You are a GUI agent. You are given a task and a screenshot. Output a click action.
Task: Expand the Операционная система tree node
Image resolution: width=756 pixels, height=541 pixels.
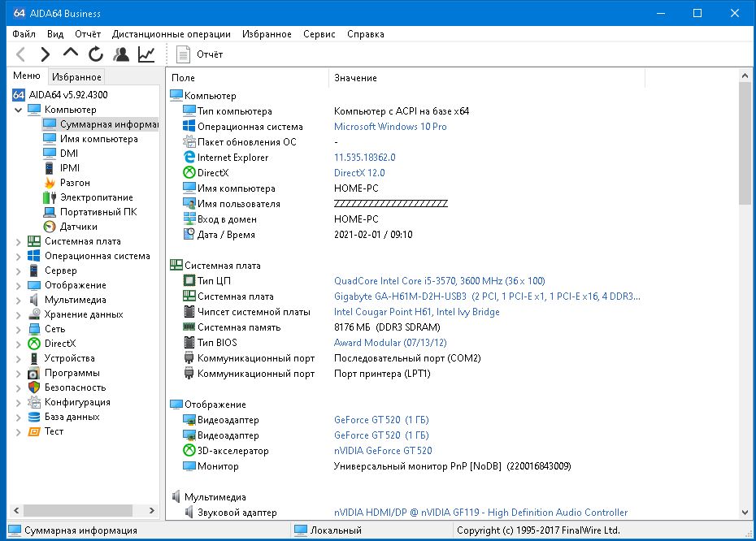(x=19, y=257)
